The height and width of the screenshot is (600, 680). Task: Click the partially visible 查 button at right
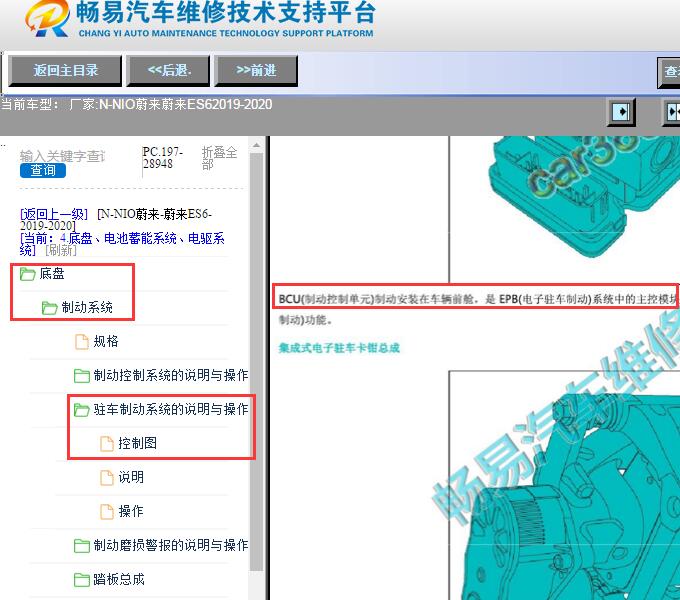coord(669,72)
